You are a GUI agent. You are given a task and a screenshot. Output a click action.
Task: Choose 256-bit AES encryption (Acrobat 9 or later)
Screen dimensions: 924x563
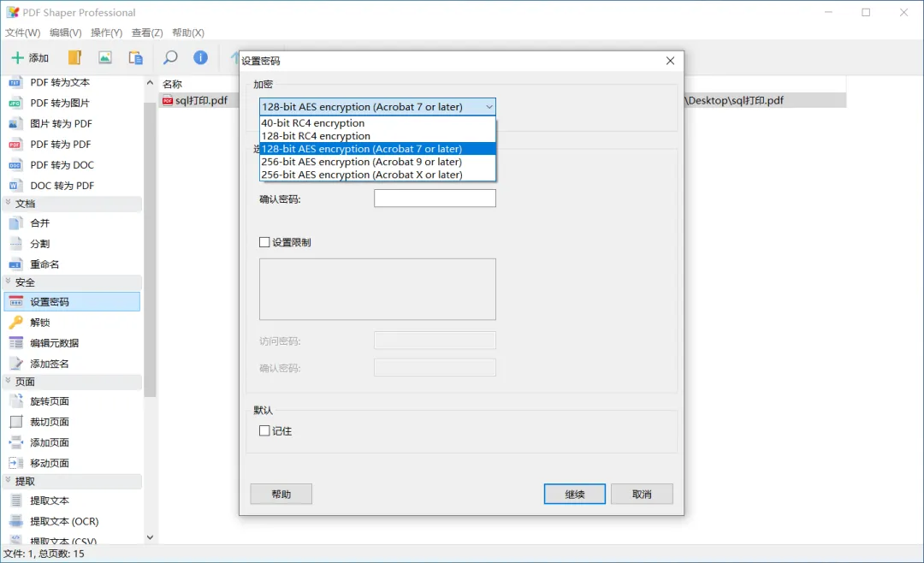(x=378, y=162)
